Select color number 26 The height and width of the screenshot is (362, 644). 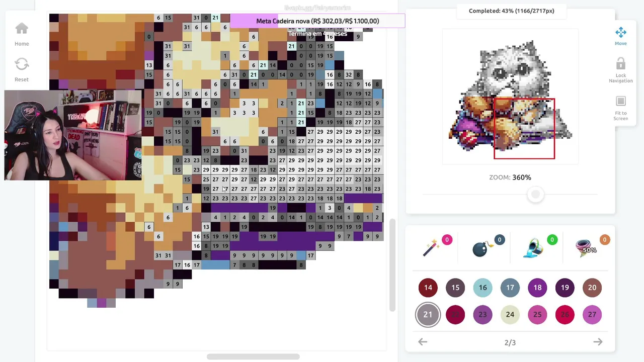pyautogui.click(x=565, y=315)
